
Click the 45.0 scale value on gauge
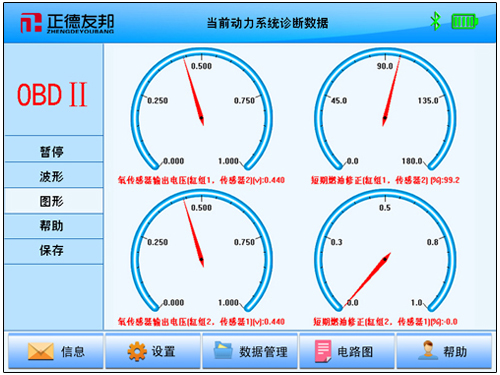[x=339, y=100]
